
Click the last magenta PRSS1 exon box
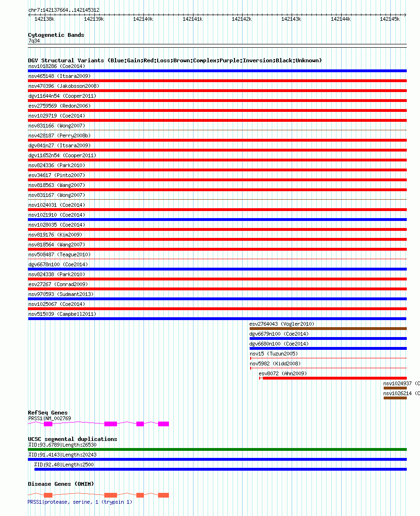click(163, 424)
